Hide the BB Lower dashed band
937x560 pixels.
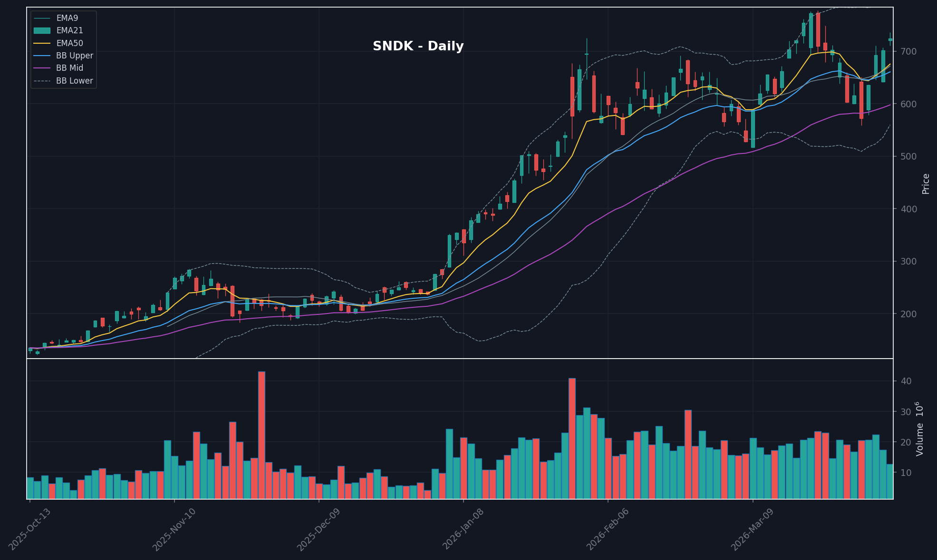click(74, 81)
